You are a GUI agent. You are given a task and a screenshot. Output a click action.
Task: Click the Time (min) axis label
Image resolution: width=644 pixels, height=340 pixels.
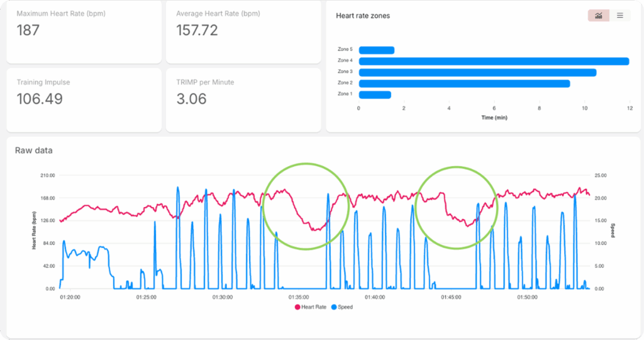pos(494,118)
